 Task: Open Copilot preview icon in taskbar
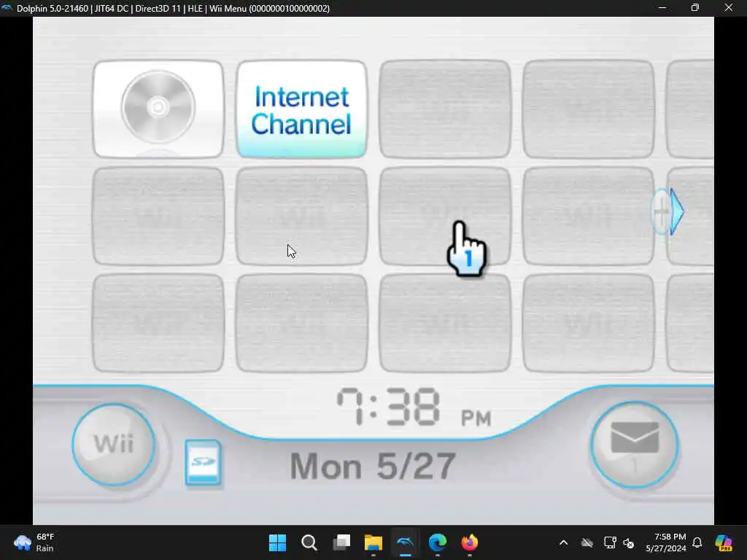tap(724, 542)
